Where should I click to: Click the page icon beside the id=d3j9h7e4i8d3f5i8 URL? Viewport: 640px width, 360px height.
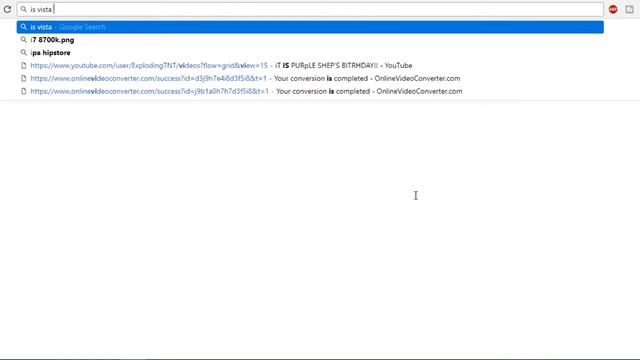pyautogui.click(x=24, y=78)
